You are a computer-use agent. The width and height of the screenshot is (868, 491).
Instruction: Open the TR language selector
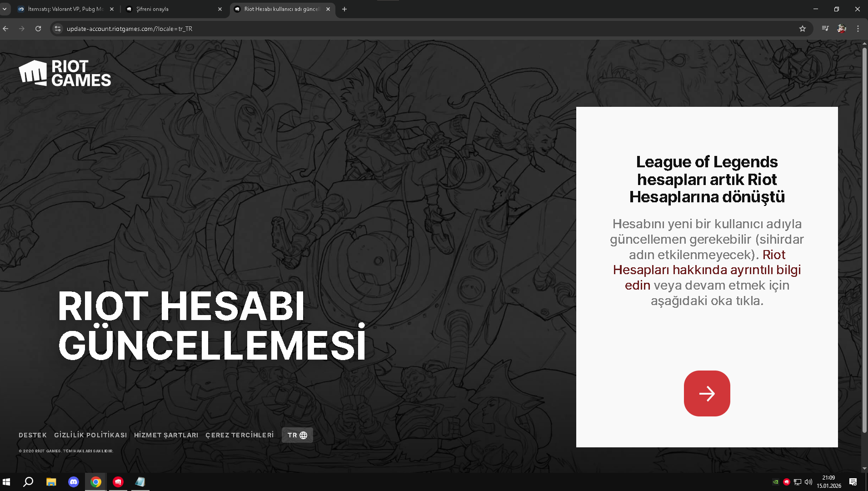pyautogui.click(x=297, y=435)
